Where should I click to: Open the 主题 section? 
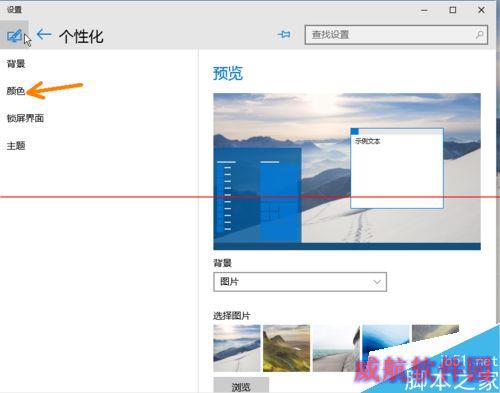click(x=16, y=145)
